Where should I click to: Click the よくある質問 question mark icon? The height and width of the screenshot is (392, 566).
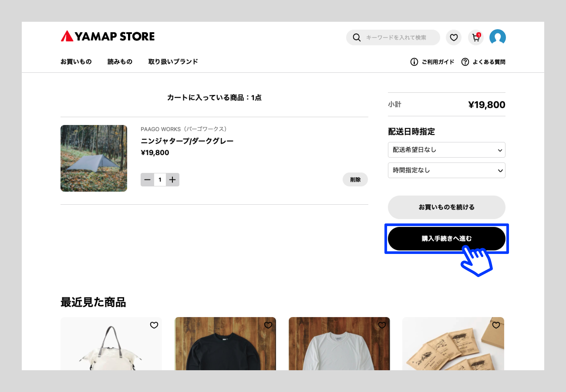click(x=465, y=62)
